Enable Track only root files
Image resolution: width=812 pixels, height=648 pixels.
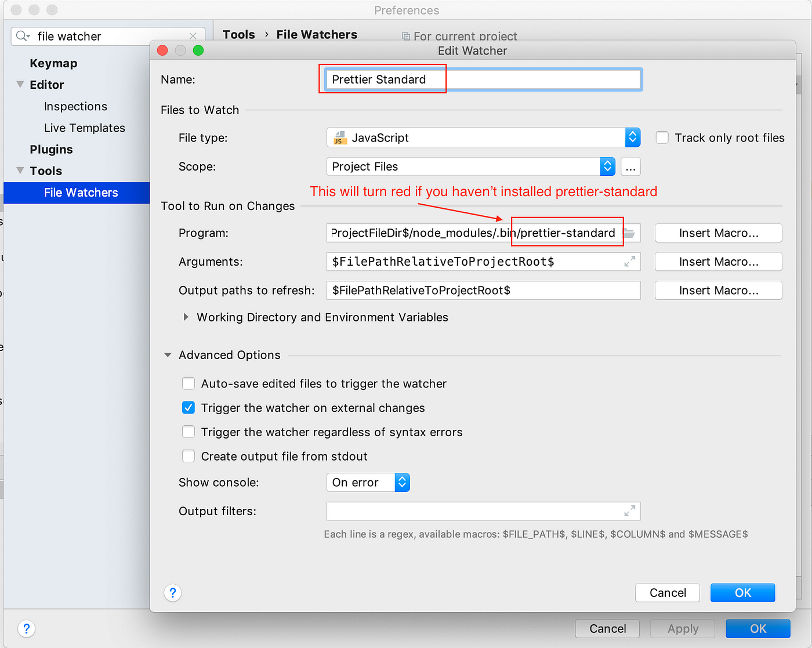[x=662, y=137]
